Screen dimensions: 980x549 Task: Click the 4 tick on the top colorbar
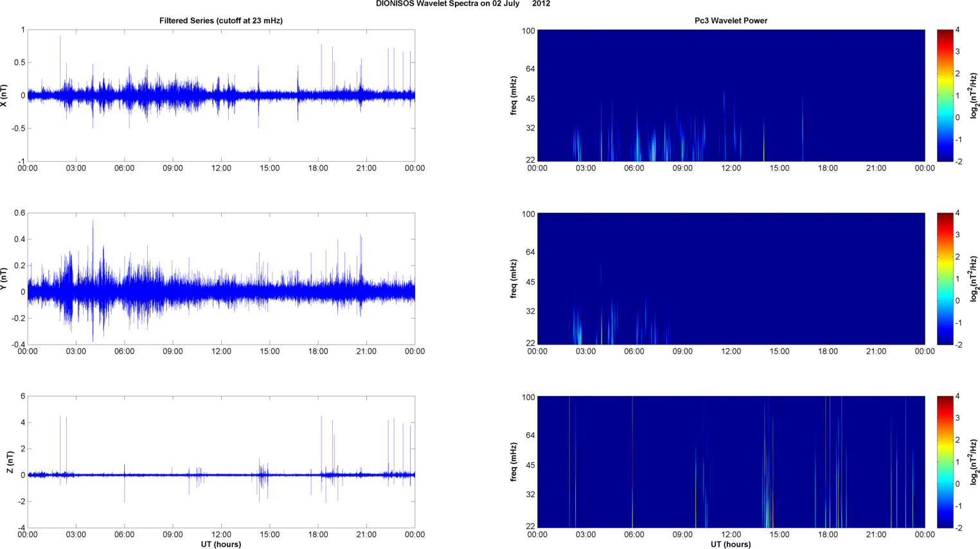pos(958,30)
